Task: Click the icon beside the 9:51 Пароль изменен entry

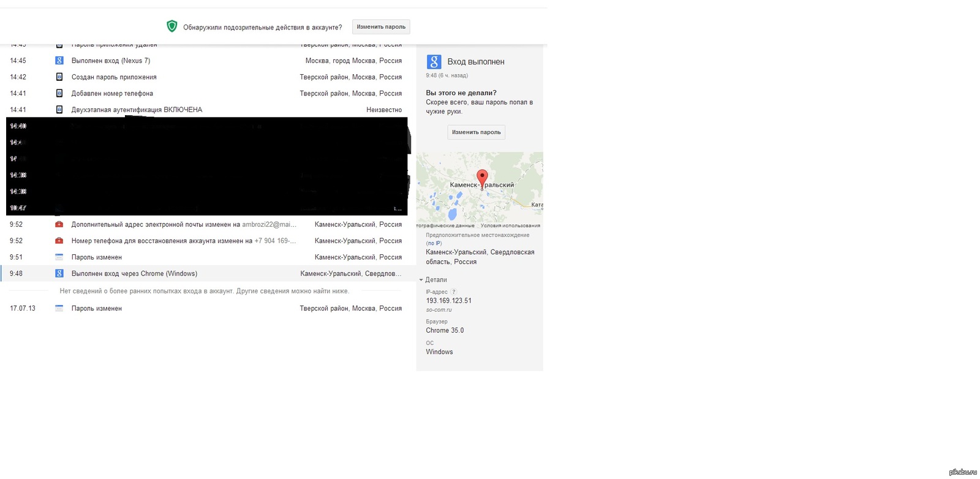Action: (59, 257)
